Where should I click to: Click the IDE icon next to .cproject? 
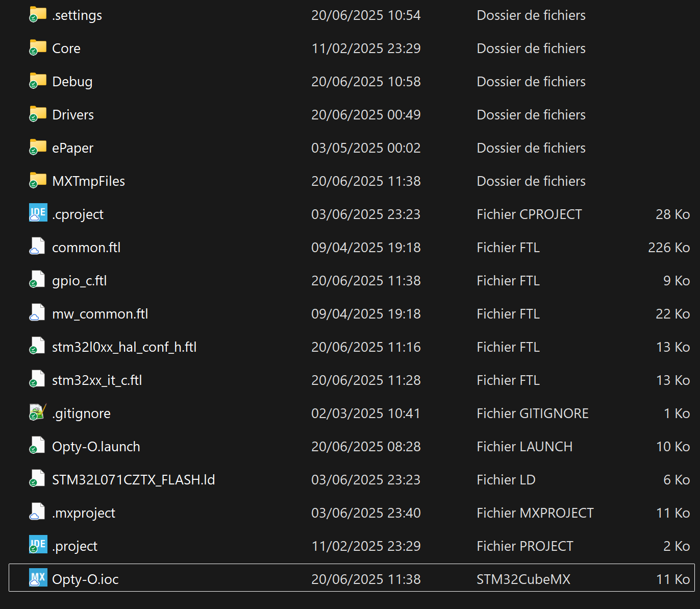pos(38,213)
